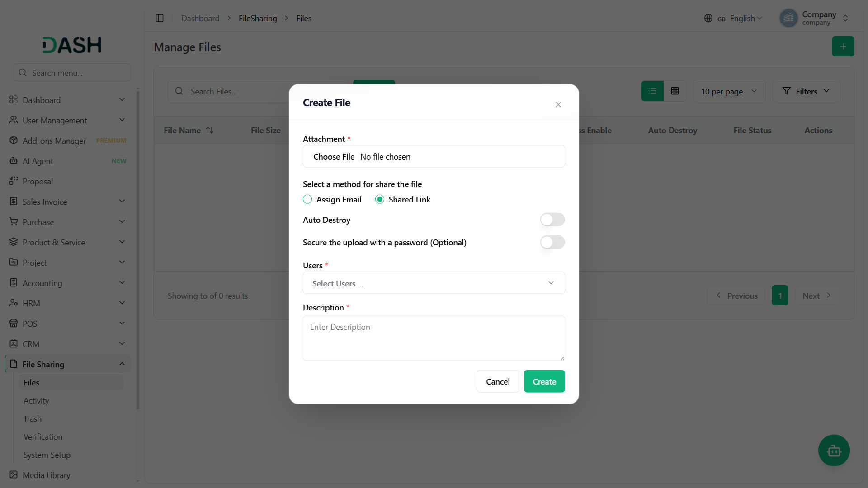The image size is (868, 488).
Task: Open the 10 per page dropdown
Action: (x=729, y=91)
